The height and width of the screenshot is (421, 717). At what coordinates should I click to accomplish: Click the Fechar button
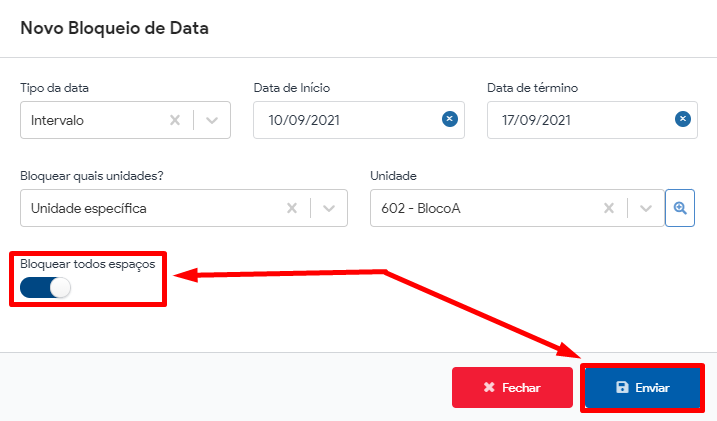[512, 387]
